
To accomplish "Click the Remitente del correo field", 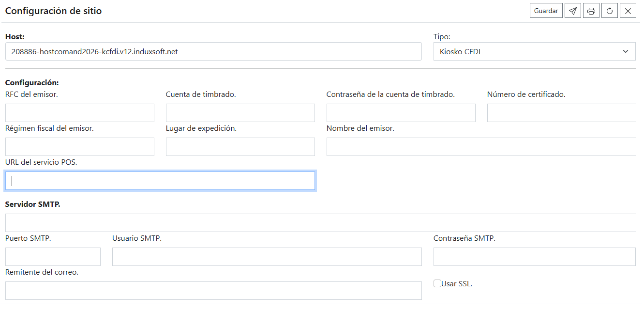I will [213, 291].
